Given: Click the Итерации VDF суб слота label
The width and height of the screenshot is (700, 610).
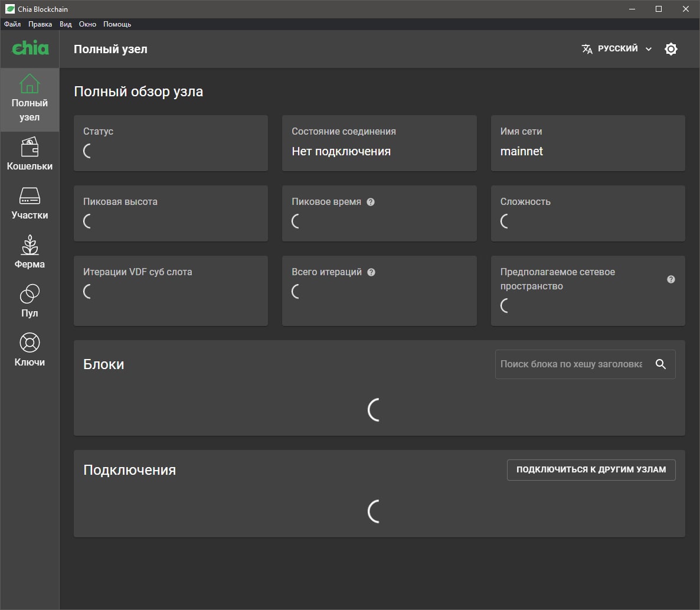Looking at the screenshot, I should [x=138, y=272].
